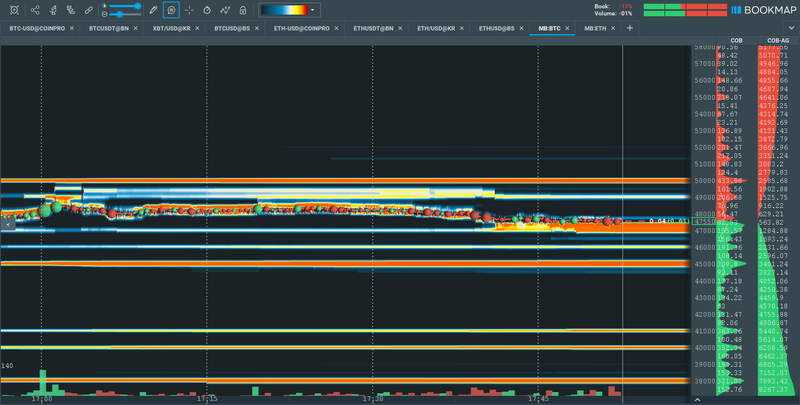Click the 17:45 time axis label
Viewport: 800px width, 405px height.
[x=538, y=399]
